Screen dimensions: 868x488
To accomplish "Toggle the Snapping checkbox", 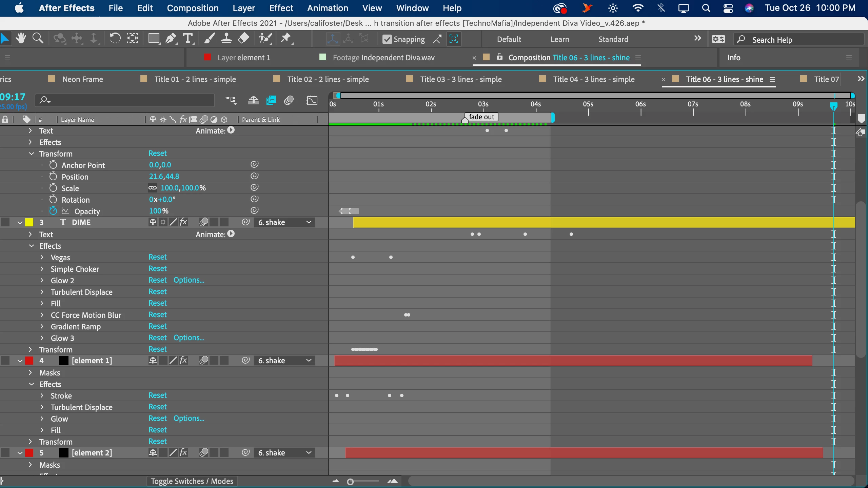I will pos(387,39).
